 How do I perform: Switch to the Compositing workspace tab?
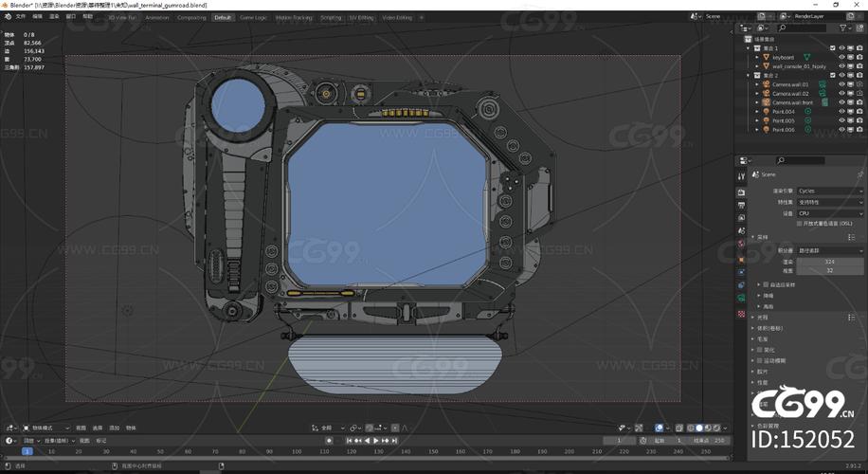click(x=191, y=17)
